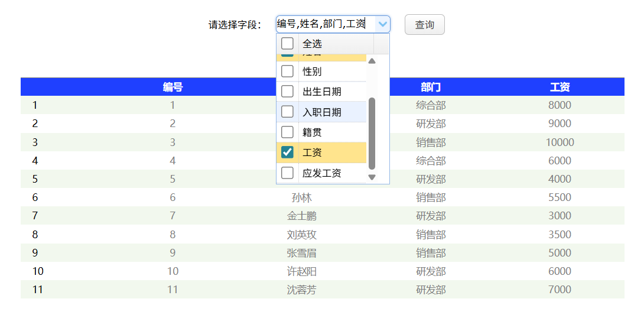Click 研发部 in row 11
The height and width of the screenshot is (331, 644).
click(x=431, y=290)
